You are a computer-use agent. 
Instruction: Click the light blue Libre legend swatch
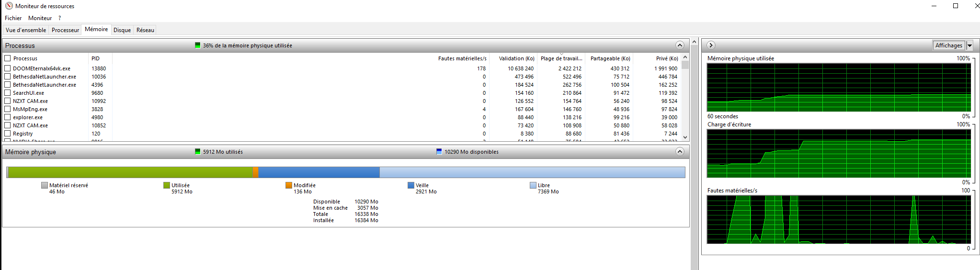point(533,185)
